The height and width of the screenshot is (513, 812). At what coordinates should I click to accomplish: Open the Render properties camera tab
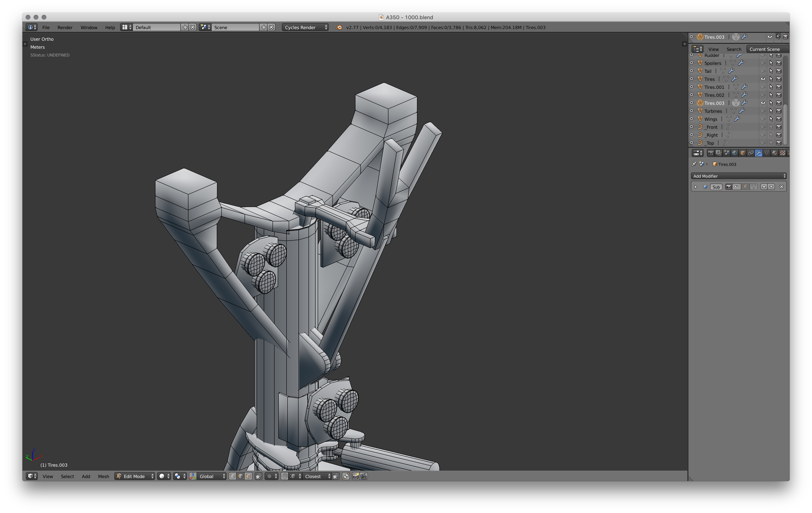pyautogui.click(x=710, y=153)
